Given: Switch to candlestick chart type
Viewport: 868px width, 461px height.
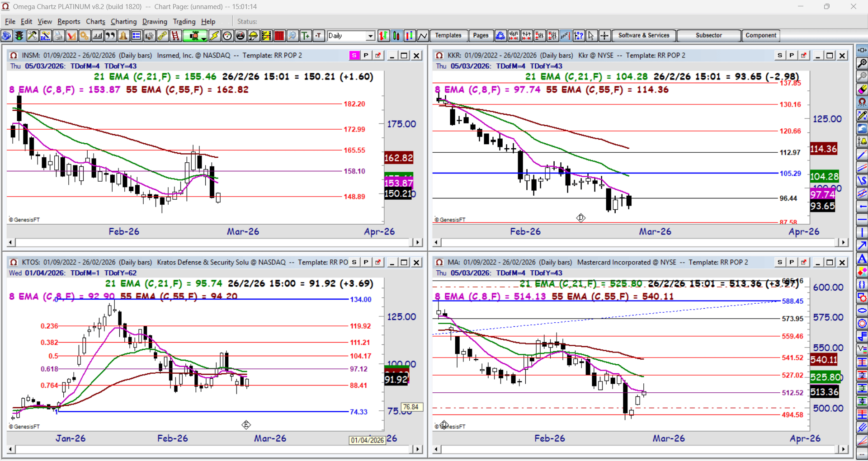Looking at the screenshot, I should (x=396, y=36).
